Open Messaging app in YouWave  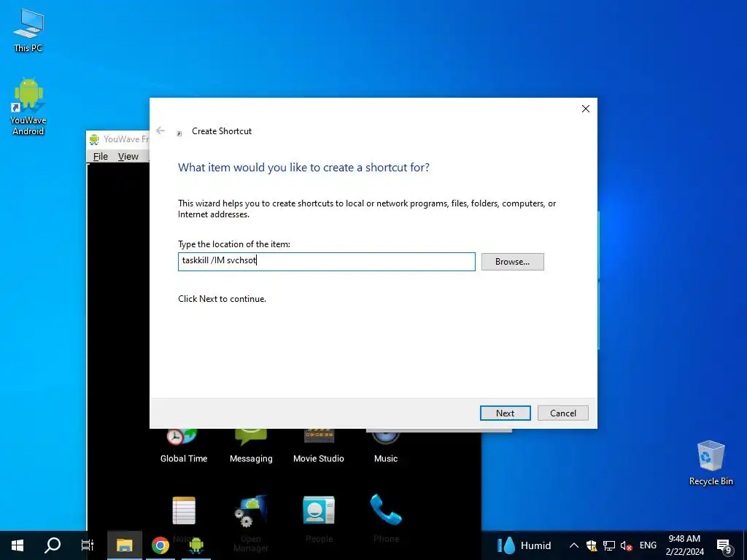tap(251, 447)
